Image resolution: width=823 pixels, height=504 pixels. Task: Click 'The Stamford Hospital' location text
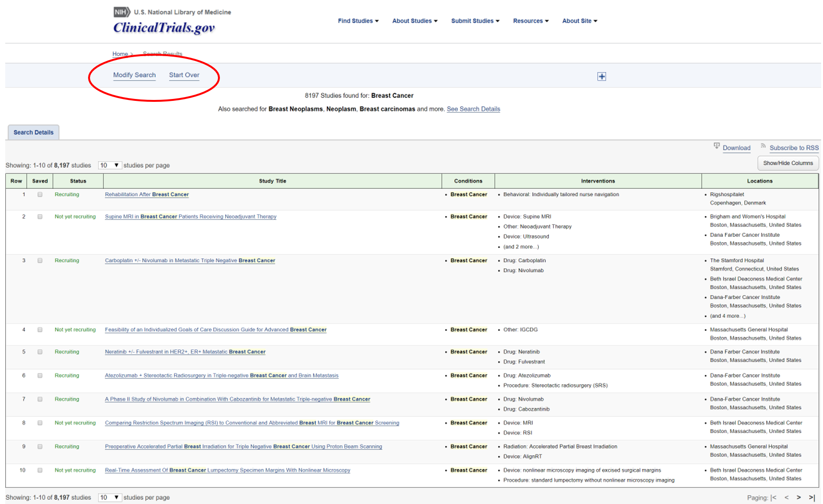coord(737,261)
